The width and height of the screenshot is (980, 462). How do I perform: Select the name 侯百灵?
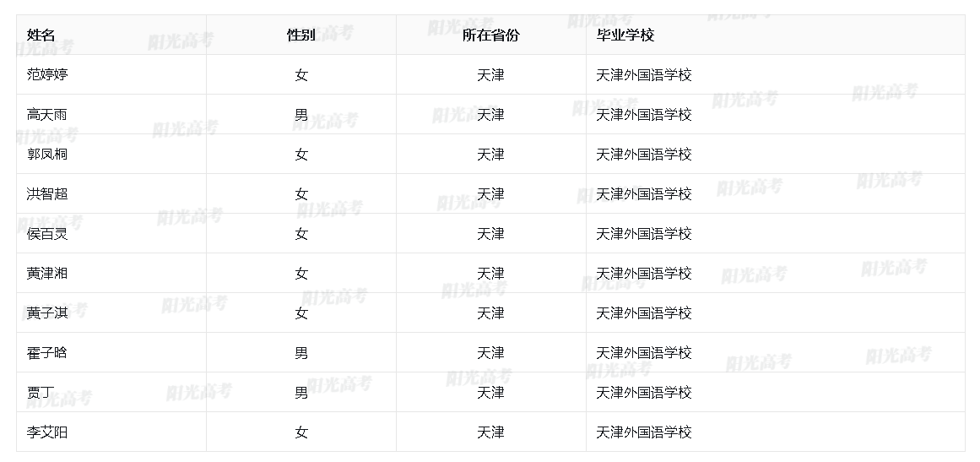47,233
